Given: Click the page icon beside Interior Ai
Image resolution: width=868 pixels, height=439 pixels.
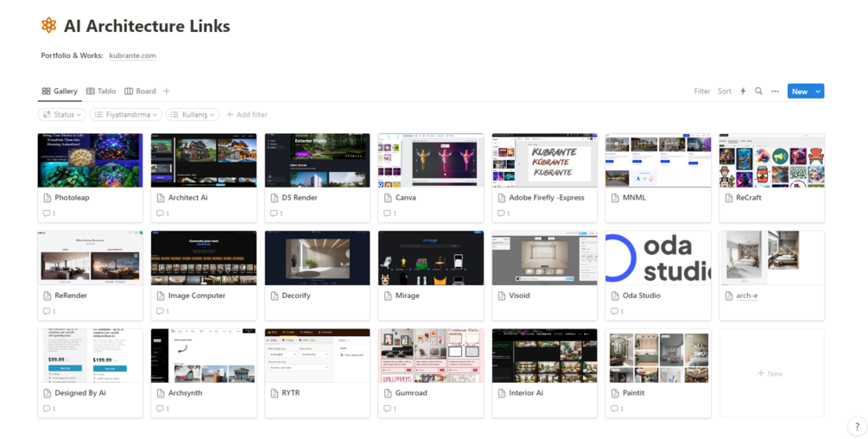Looking at the screenshot, I should (x=502, y=393).
